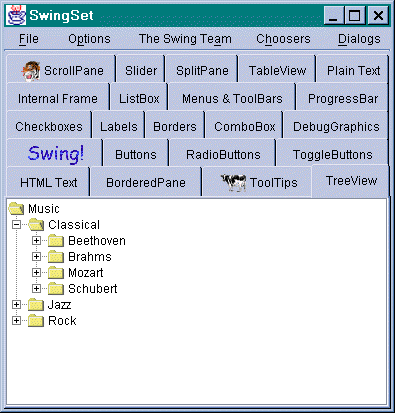Switch to the Checkboxes tab
The image size is (395, 413).
49,126
